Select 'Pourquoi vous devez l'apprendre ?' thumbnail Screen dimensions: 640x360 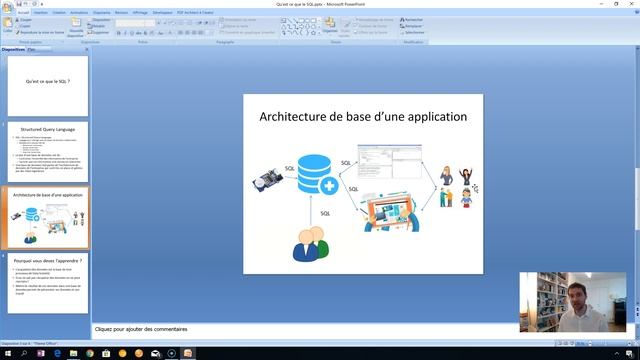coord(48,283)
